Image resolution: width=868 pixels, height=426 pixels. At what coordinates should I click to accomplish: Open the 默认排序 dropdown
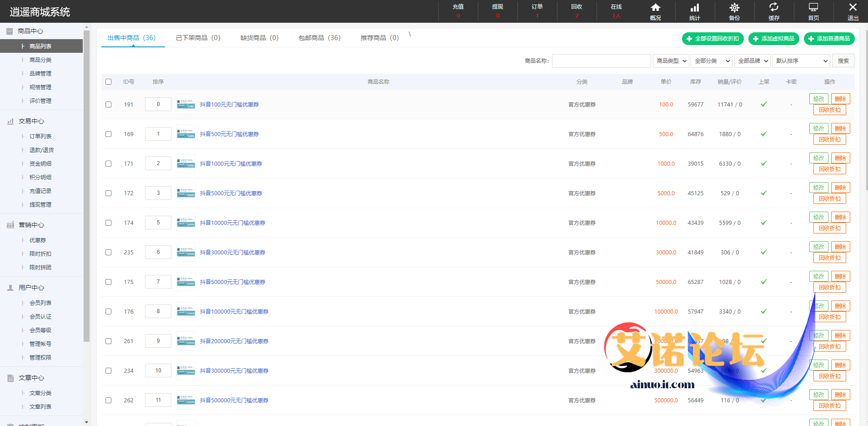802,61
